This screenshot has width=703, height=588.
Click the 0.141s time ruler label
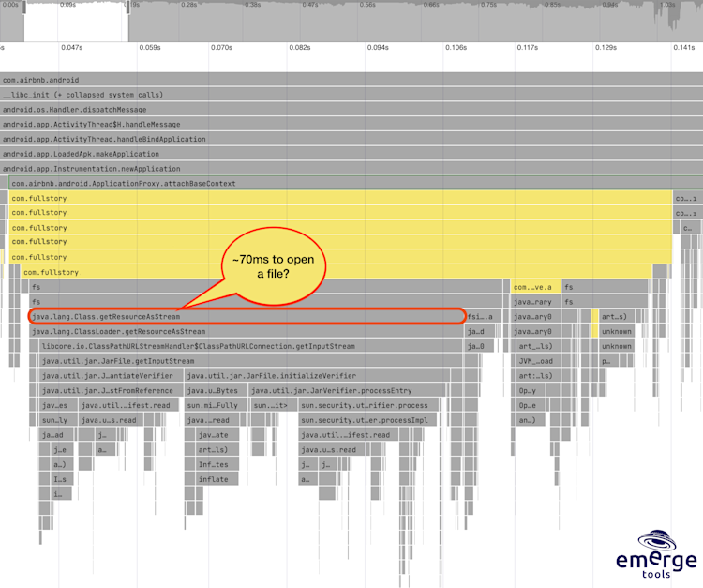[683, 47]
